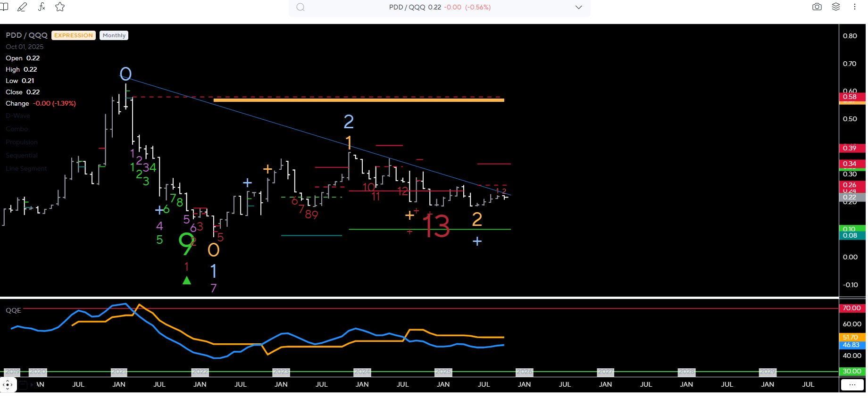Take a chart snapshot with camera icon
868x398 pixels.
817,7
